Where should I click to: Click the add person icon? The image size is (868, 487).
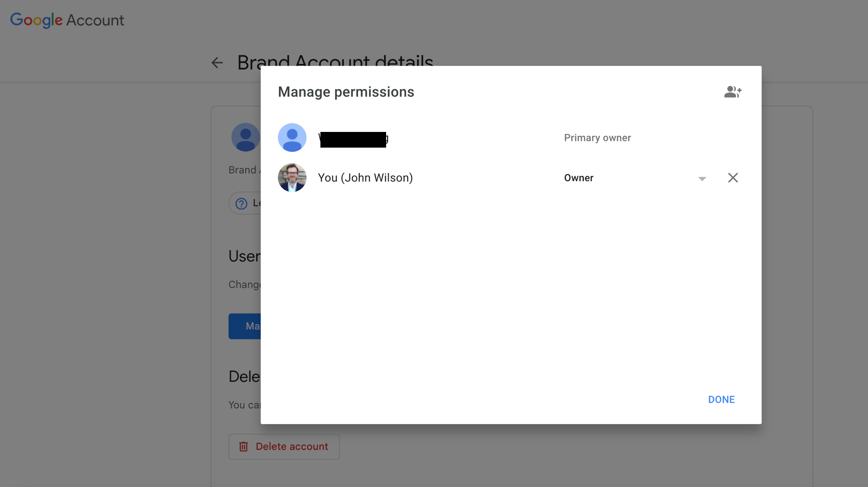pos(733,92)
